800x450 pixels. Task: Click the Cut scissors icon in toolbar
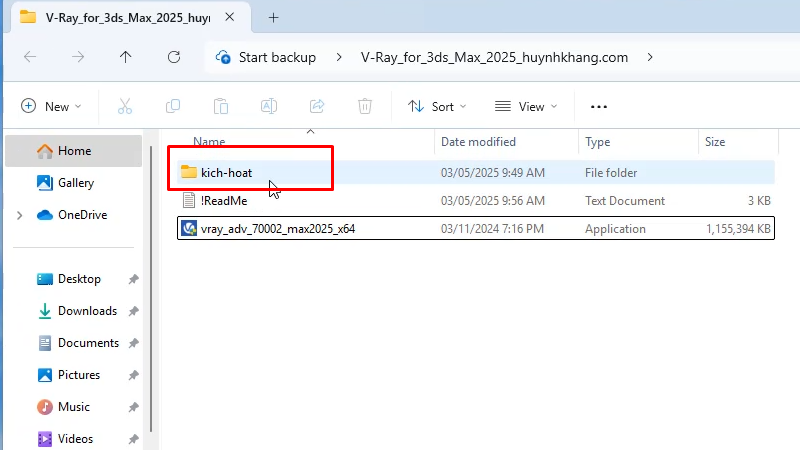(125, 106)
